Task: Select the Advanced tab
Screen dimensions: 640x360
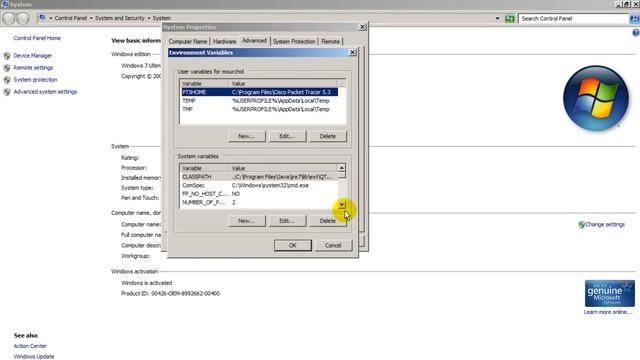Action: click(x=254, y=40)
